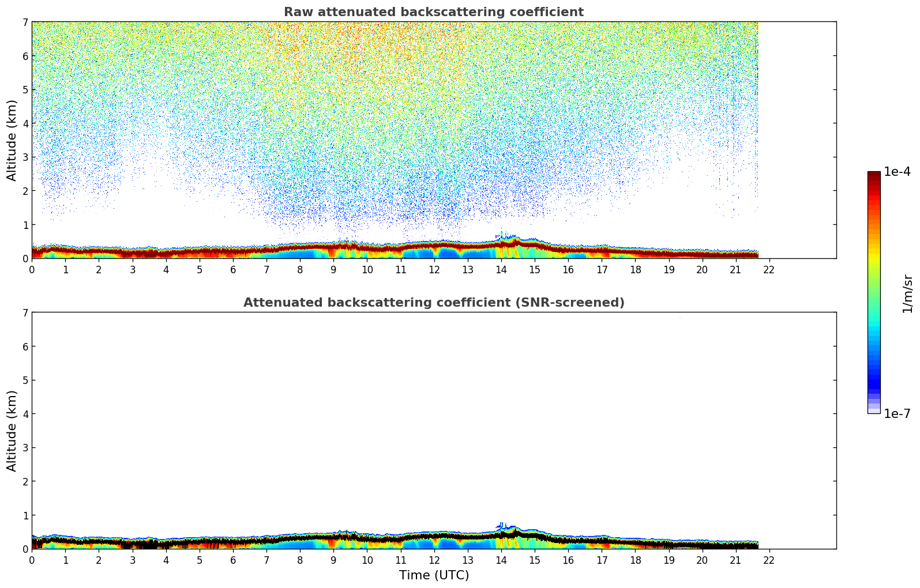Click the bottom plot's 'Altitude (km)' label
The width and height of the screenshot is (920, 588).
pos(12,431)
